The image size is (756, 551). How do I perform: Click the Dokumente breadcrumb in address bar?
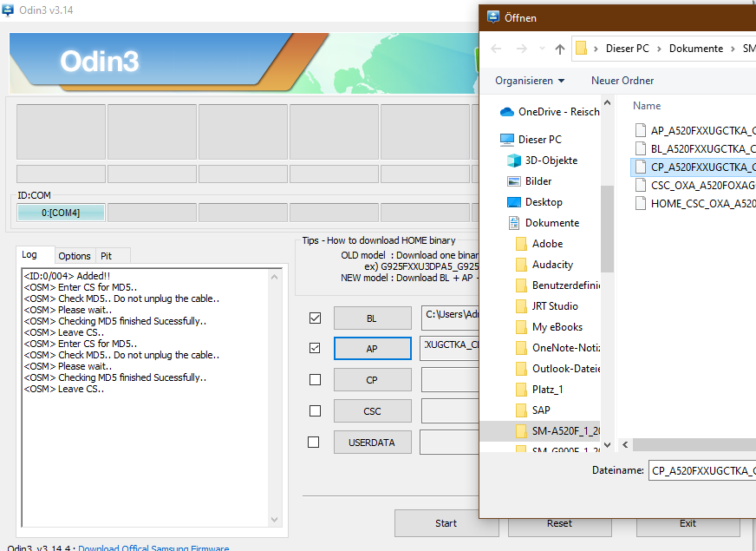tap(695, 49)
